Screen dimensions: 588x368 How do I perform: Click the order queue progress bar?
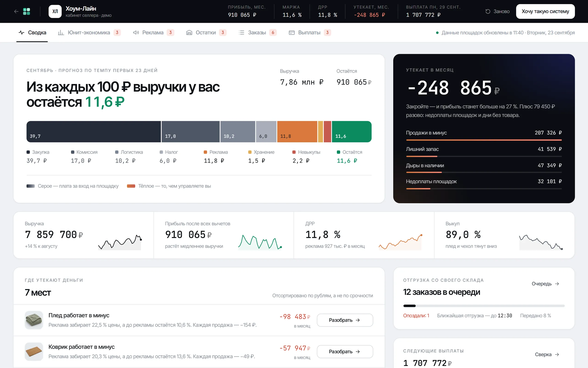[x=484, y=306]
